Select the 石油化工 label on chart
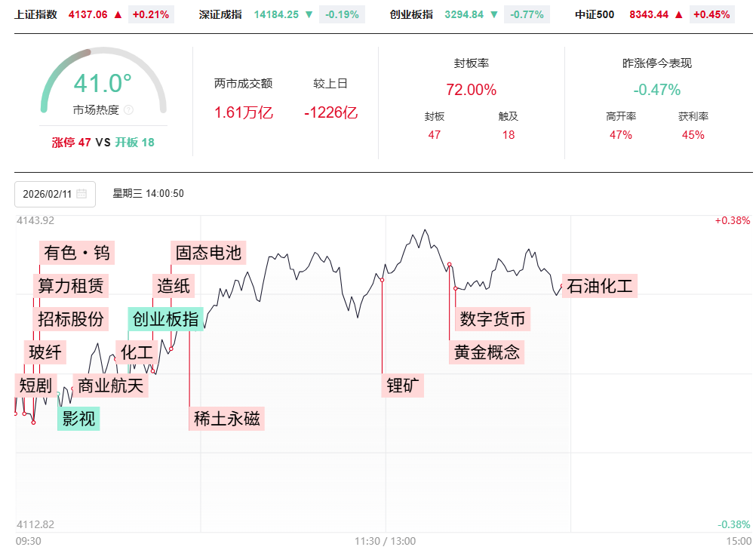 (x=600, y=286)
